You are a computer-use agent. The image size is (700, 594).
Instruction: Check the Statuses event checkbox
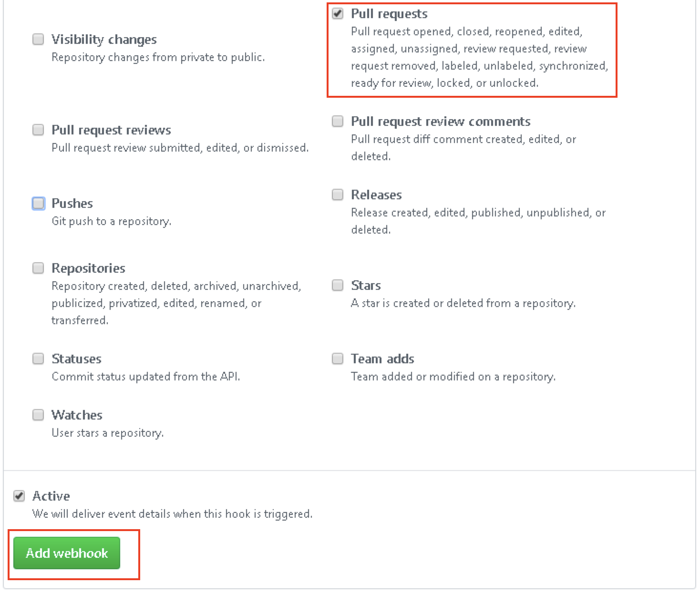pos(38,358)
